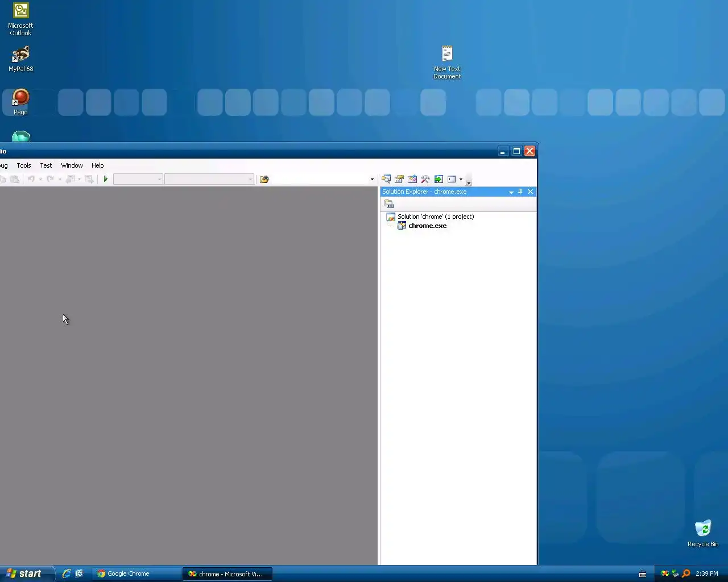728x582 pixels.
Task: Click the 2:39 PM taskbar clock
Action: coord(706,573)
